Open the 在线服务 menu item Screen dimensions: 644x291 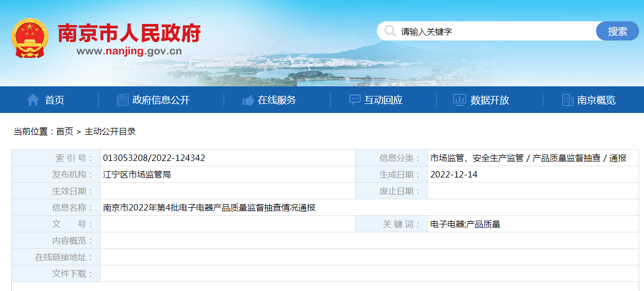[277, 100]
